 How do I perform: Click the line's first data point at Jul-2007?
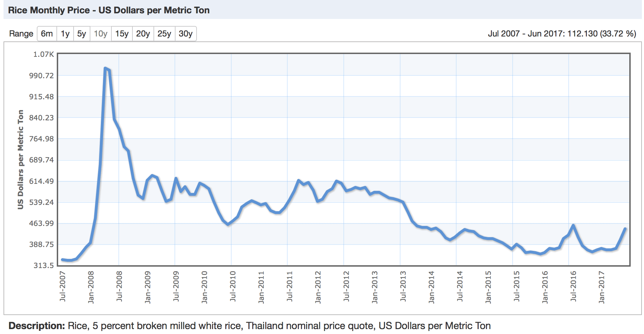click(x=62, y=260)
